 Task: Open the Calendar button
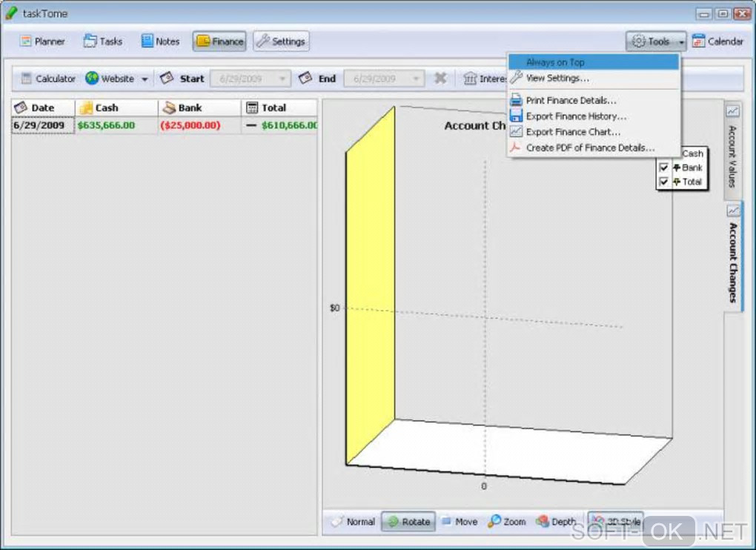[717, 42]
